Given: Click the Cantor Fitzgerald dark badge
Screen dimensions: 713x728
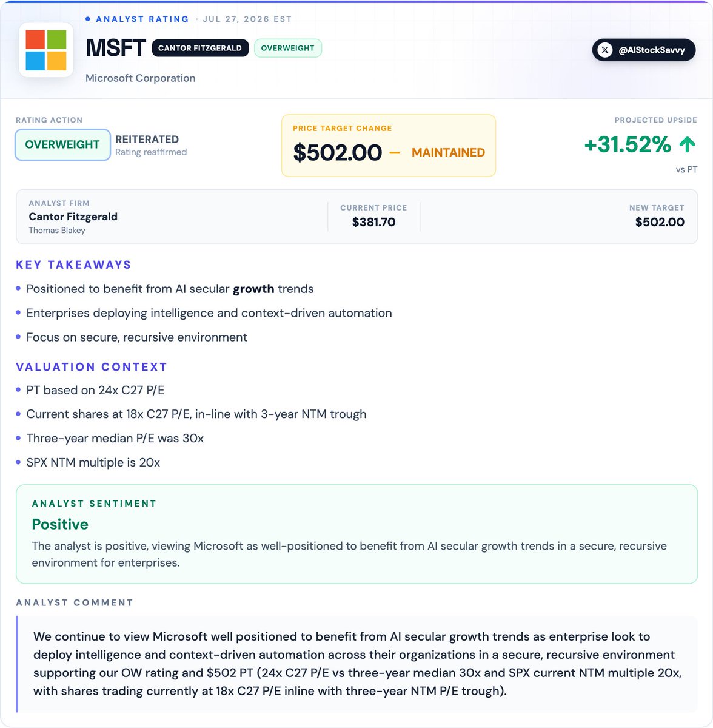Looking at the screenshot, I should pyautogui.click(x=200, y=48).
